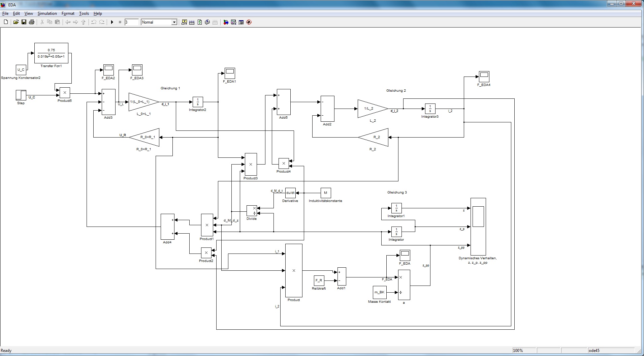Select the R_2 gain block
This screenshot has height=356, width=644.
coord(374,137)
